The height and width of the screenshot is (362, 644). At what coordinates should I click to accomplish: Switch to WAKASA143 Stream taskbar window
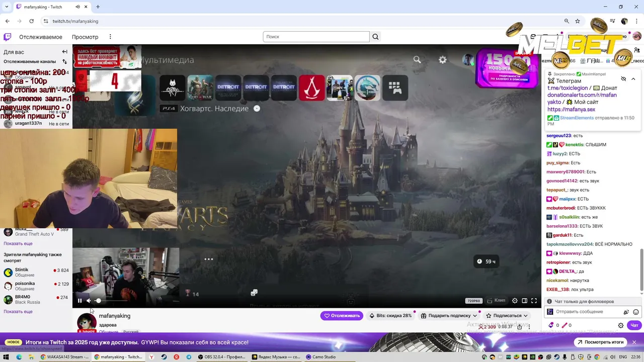point(65,357)
